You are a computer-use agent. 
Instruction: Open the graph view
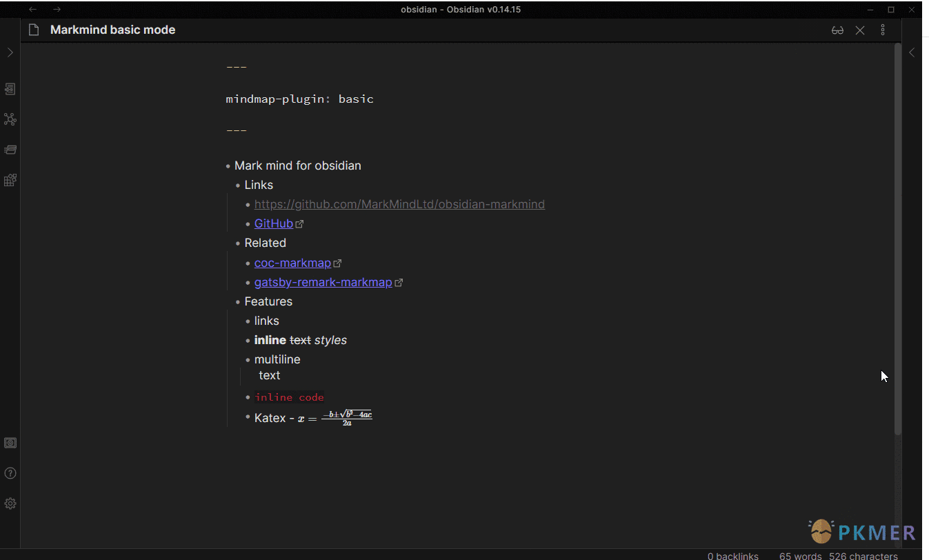click(x=10, y=119)
